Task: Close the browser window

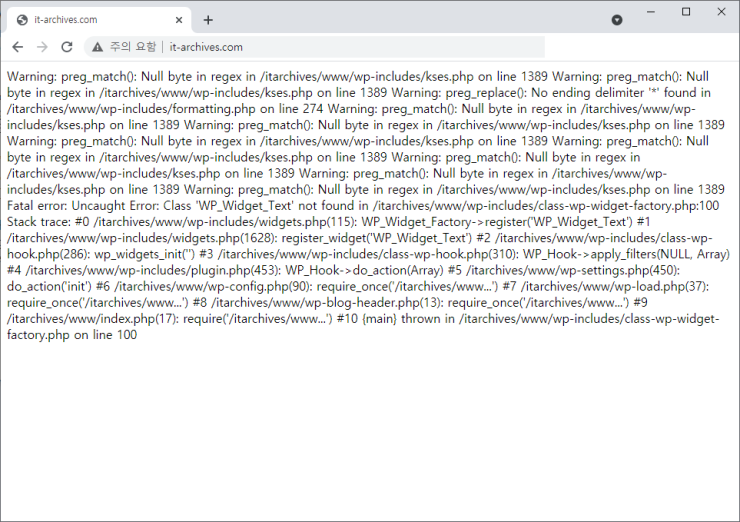Action: point(719,12)
